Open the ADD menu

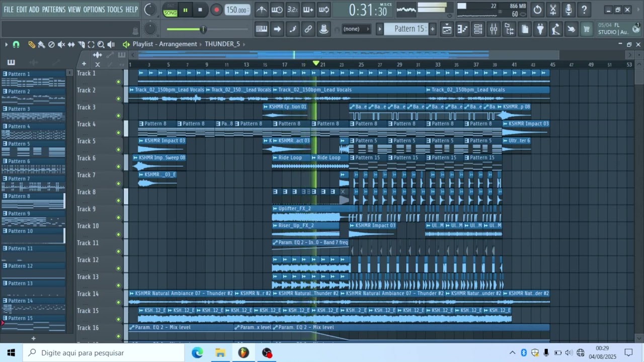[34, 10]
